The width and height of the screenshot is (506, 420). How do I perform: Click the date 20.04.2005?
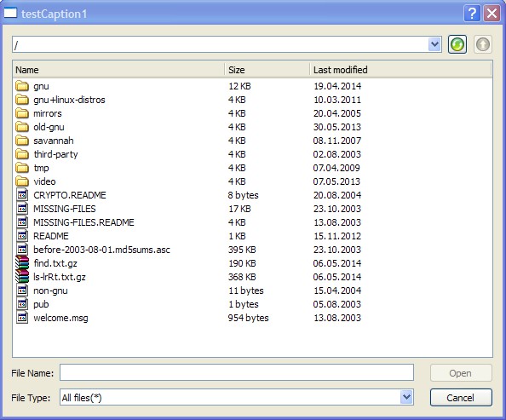(336, 113)
